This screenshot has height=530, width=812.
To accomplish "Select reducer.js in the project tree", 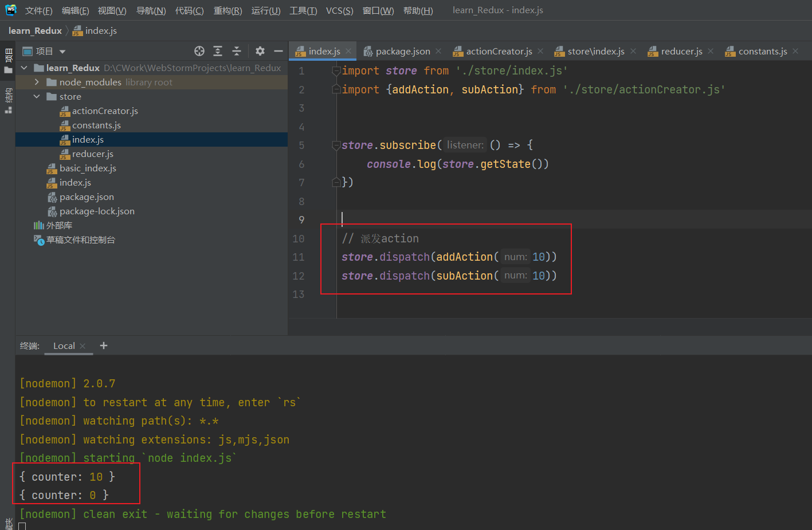I will [x=93, y=154].
